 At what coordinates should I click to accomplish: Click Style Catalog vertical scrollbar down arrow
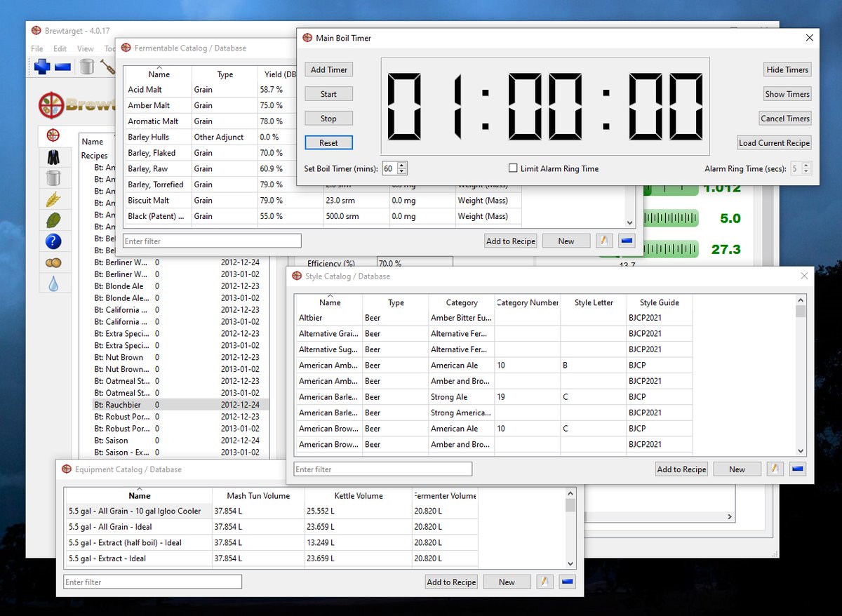801,450
